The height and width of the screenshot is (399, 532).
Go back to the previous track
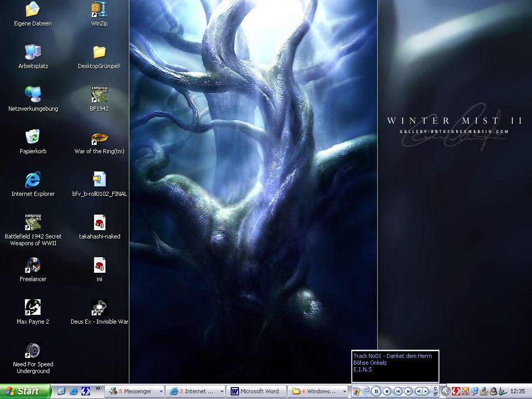(398, 391)
